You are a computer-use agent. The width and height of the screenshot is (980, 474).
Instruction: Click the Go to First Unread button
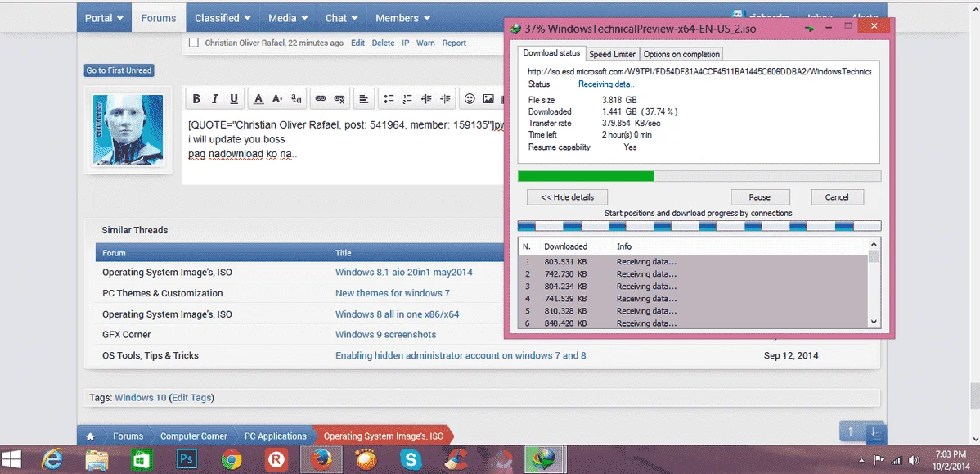tap(119, 70)
